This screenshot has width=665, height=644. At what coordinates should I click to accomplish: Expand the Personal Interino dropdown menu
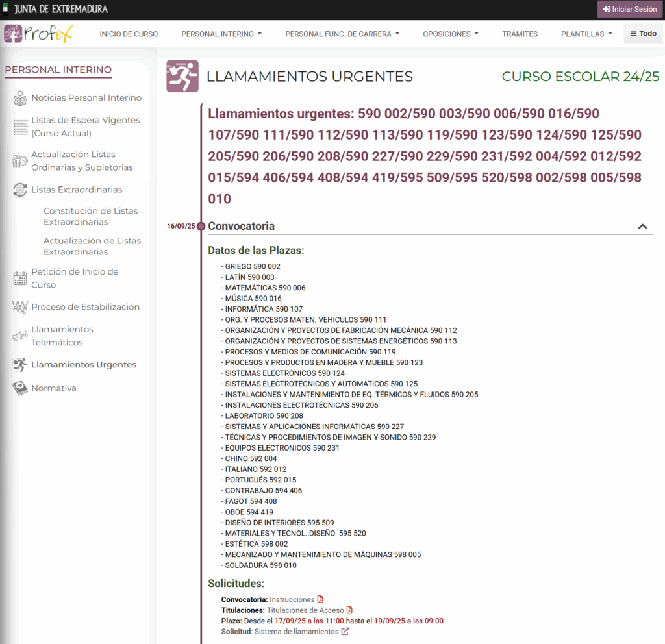221,34
